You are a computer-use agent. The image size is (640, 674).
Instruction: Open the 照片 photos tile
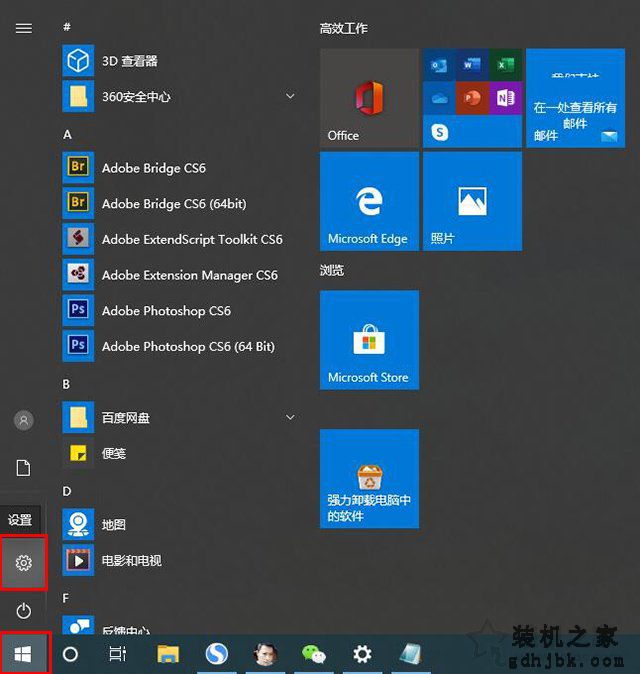tap(472, 201)
